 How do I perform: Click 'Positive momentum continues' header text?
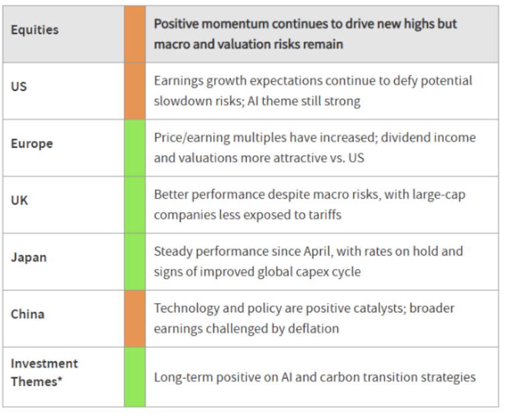(305, 34)
